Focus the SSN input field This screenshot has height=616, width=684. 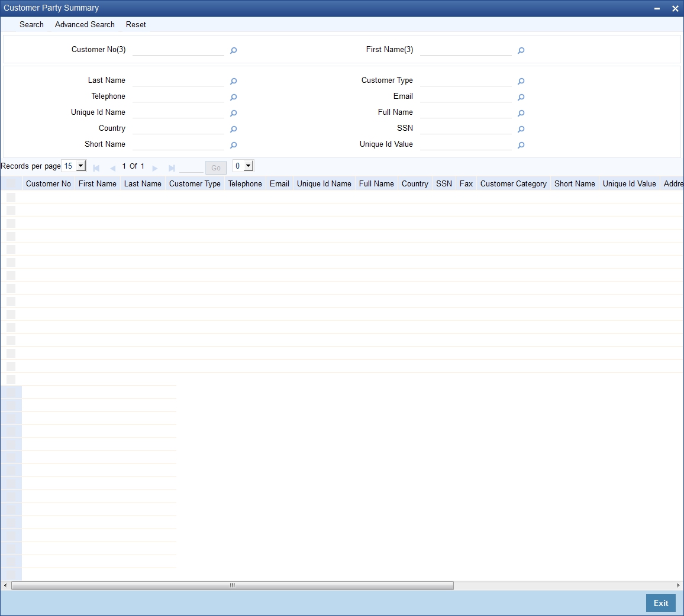(466, 128)
